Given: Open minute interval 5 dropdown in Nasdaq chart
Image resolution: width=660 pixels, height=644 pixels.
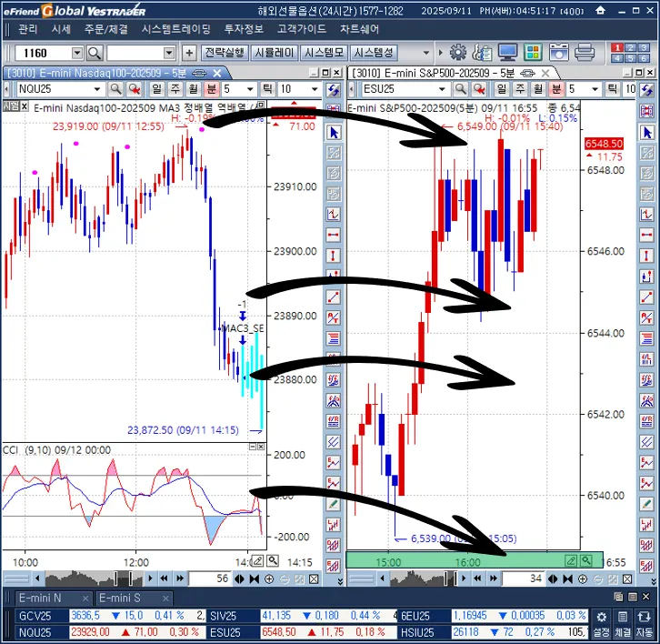Looking at the screenshot, I should (250, 89).
